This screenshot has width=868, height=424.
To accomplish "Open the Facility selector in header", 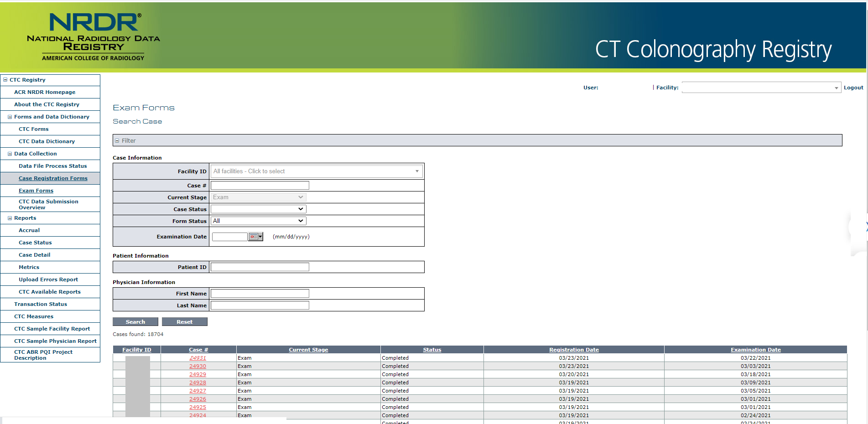I will (761, 88).
